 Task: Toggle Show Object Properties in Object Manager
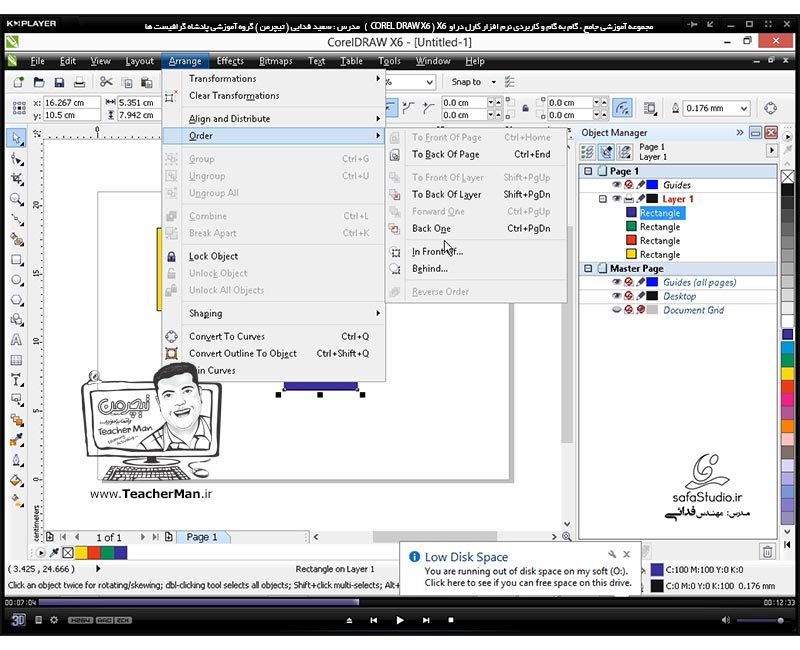tap(587, 152)
